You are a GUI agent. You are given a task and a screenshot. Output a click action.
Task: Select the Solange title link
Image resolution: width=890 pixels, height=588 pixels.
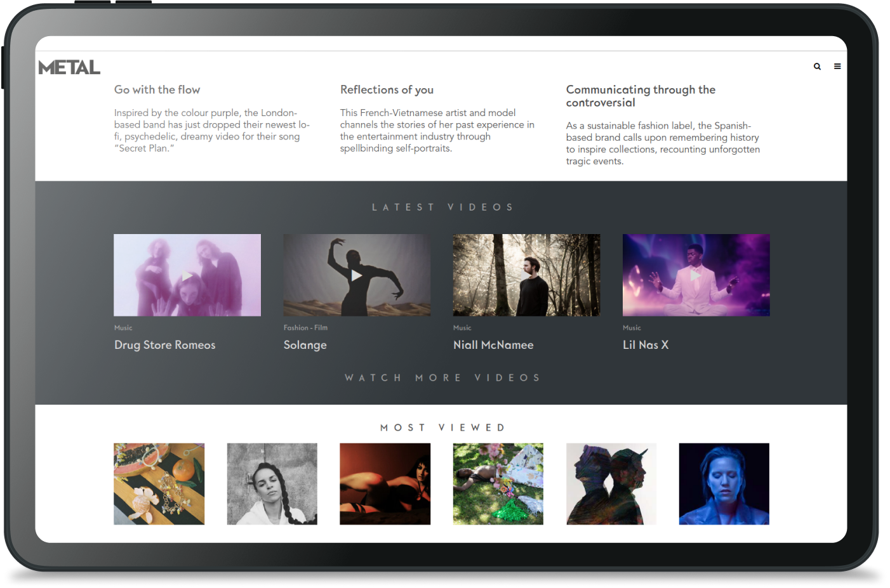[305, 345]
